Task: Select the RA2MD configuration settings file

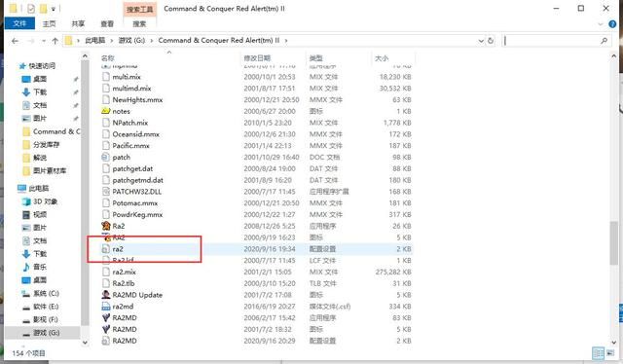Action: [x=125, y=341]
